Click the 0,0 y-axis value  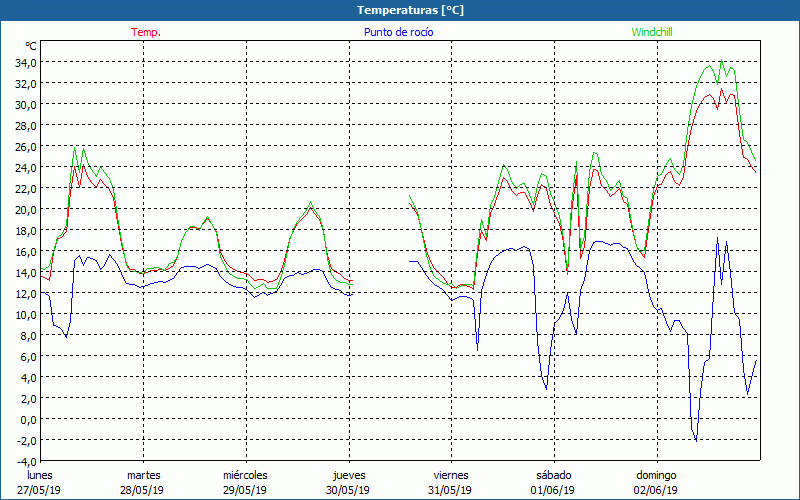(29, 420)
